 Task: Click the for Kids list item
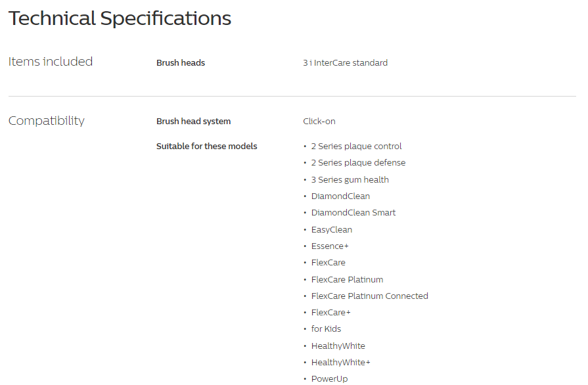[327, 328]
